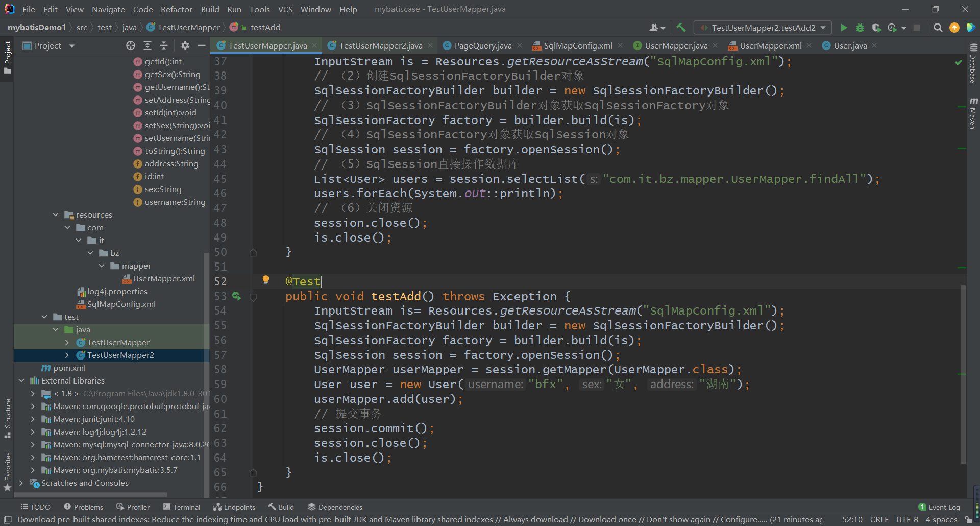Click the Debug bug icon
Viewport: 980px width, 526px height.
click(860, 28)
